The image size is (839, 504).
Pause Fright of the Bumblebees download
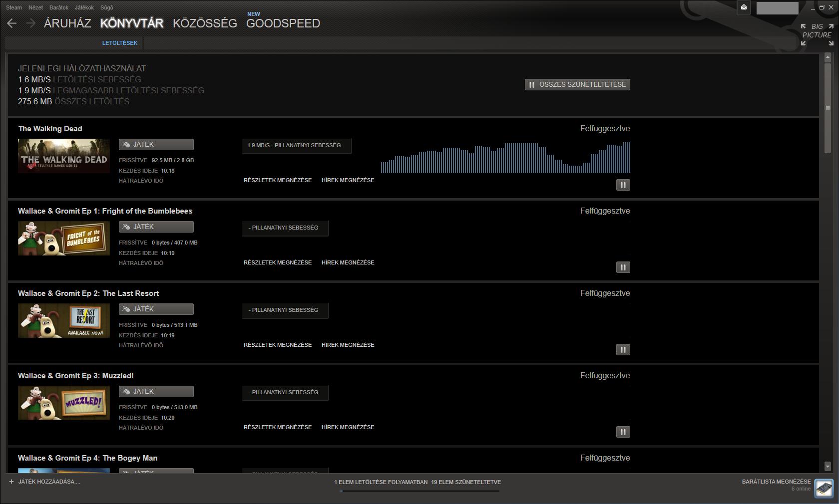click(623, 267)
